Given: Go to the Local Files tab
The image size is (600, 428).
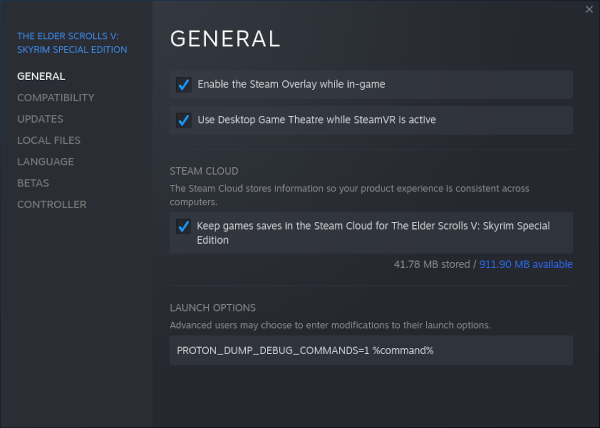Looking at the screenshot, I should (x=48, y=140).
